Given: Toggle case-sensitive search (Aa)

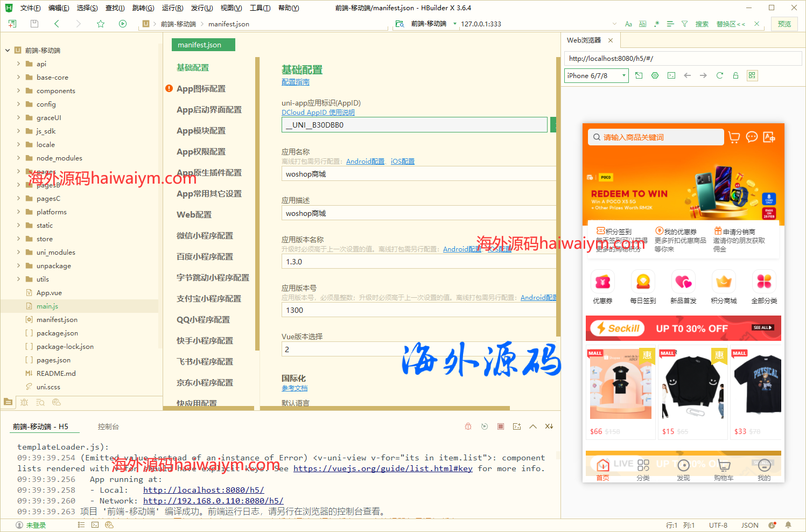Looking at the screenshot, I should point(628,24).
